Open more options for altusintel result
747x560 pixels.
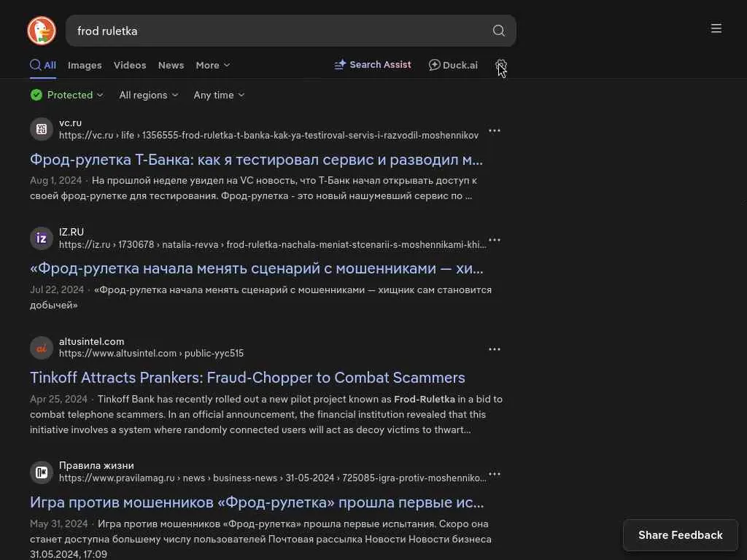pos(495,349)
